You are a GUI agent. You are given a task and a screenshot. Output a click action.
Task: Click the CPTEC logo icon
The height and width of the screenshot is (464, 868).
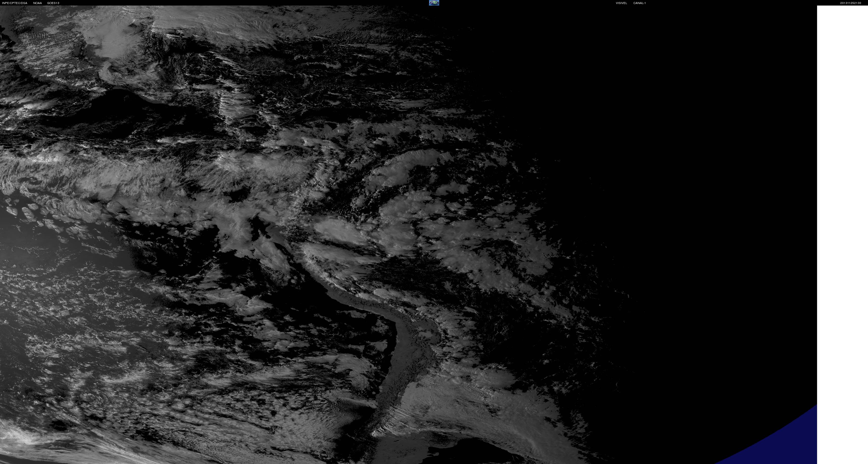434,3
